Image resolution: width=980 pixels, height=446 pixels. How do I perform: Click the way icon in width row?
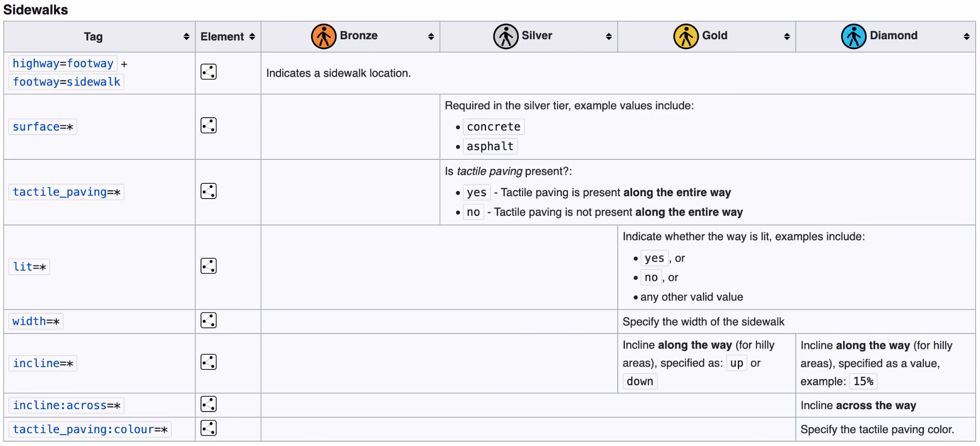coord(209,320)
